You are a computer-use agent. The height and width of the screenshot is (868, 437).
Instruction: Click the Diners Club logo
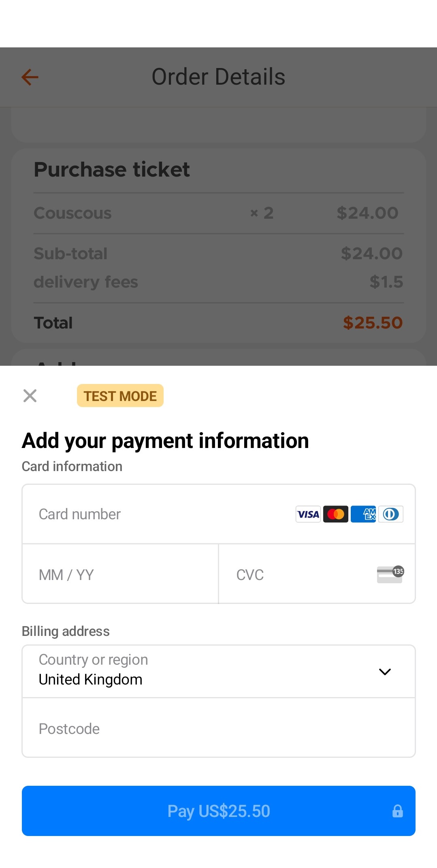pyautogui.click(x=390, y=514)
